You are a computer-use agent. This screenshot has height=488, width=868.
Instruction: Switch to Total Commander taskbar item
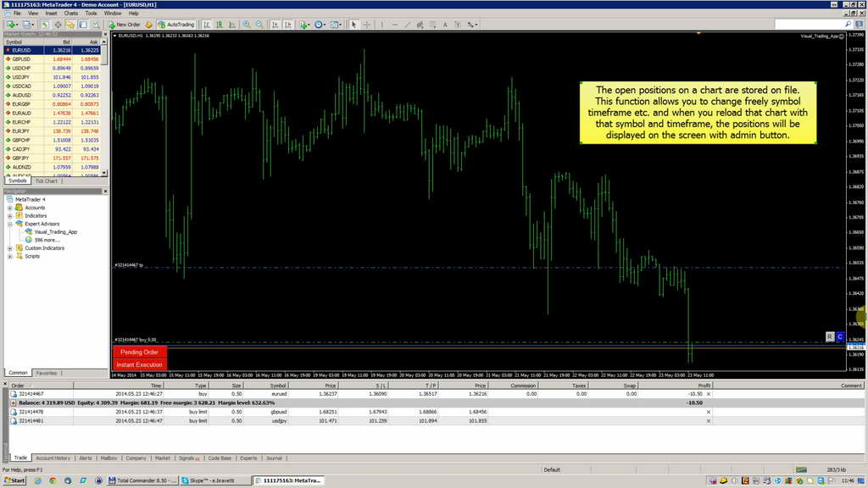pos(142,480)
